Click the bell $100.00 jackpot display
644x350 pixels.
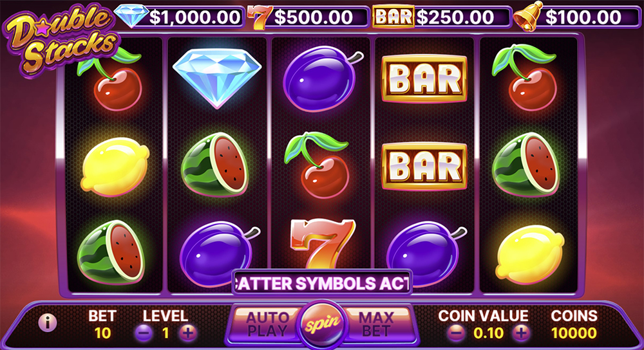pos(576,17)
